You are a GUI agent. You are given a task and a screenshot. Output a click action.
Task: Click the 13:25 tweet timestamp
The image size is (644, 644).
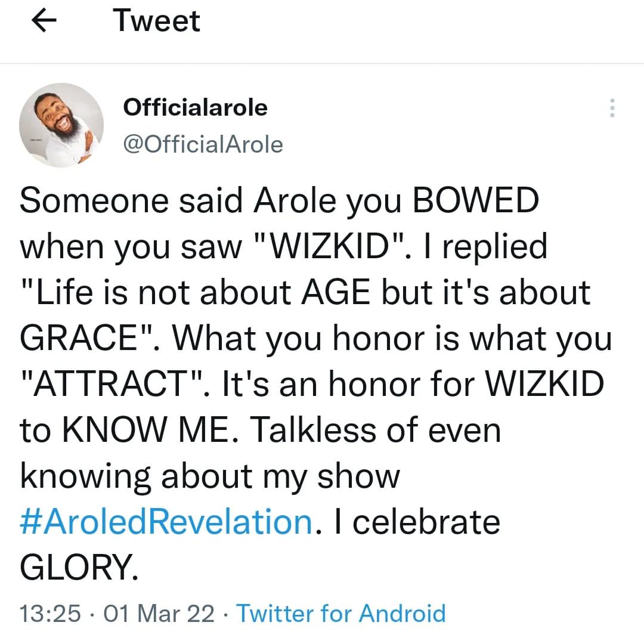pyautogui.click(x=50, y=613)
